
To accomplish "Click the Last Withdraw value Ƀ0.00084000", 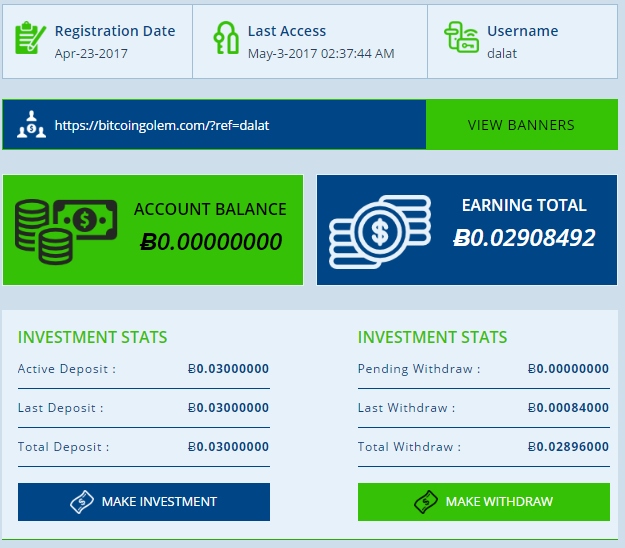I will [568, 408].
